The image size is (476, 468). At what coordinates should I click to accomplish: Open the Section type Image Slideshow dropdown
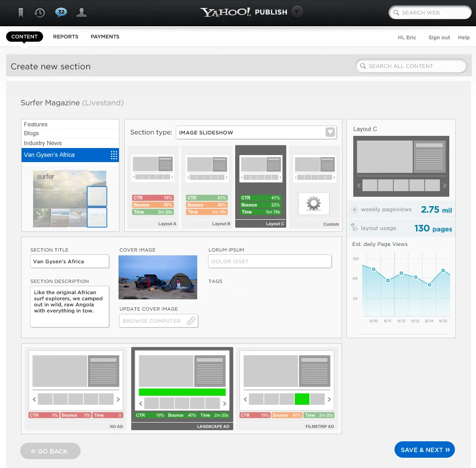(x=256, y=133)
